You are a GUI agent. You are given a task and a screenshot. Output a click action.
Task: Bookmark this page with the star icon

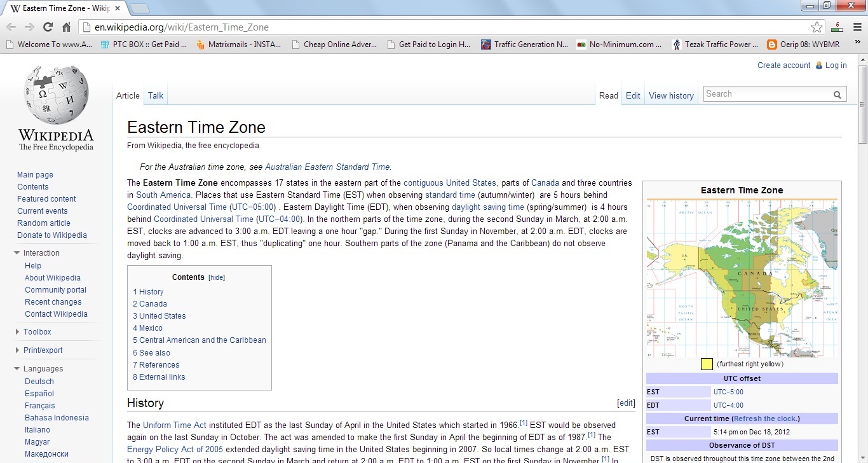(817, 27)
